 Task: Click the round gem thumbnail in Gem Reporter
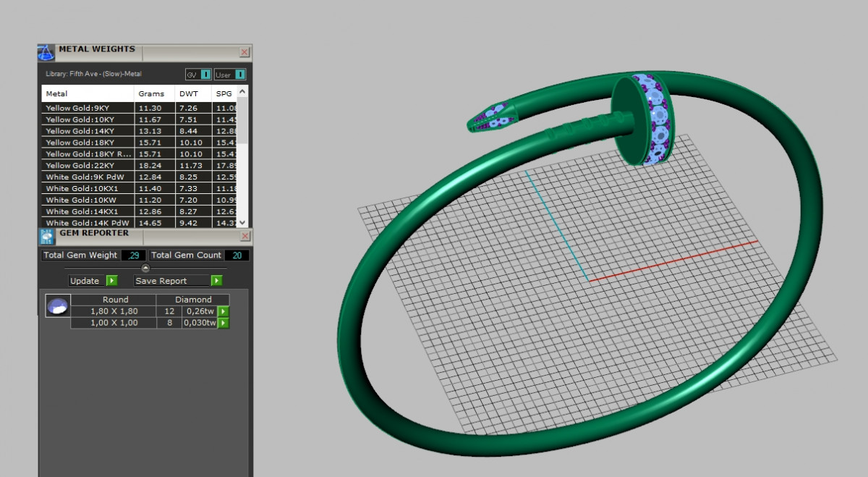57,306
